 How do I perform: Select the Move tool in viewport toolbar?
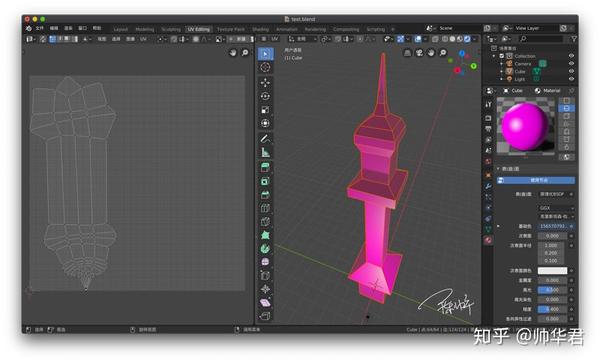[265, 83]
